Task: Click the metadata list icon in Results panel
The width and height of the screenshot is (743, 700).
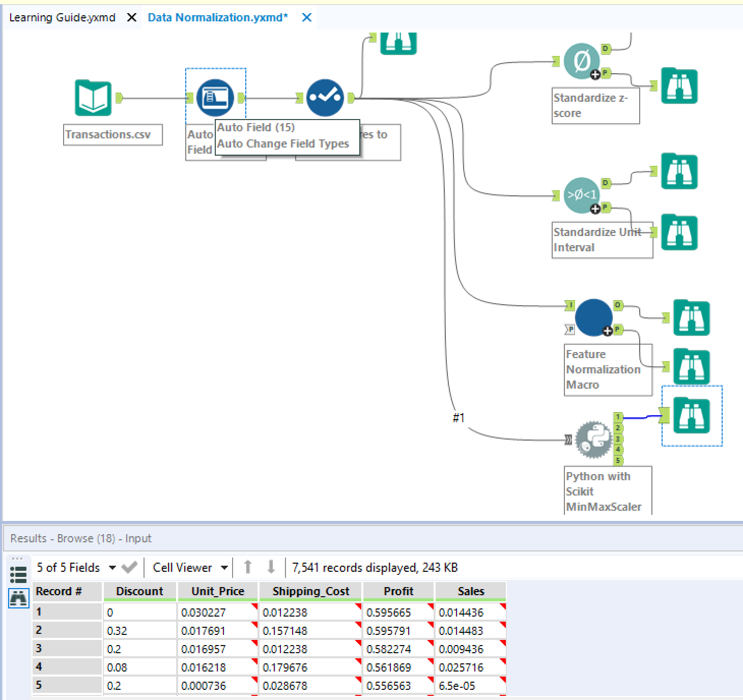Action: (x=18, y=574)
